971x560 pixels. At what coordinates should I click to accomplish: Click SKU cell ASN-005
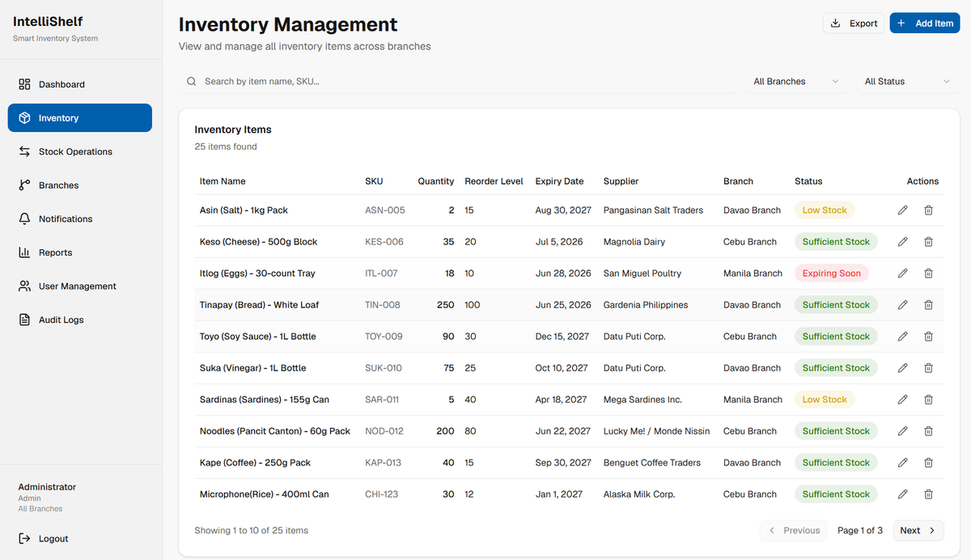[x=385, y=210]
